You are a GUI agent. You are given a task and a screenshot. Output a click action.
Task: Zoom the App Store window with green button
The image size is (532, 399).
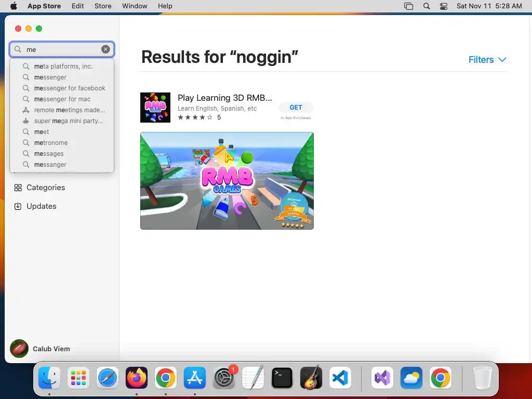39,29
